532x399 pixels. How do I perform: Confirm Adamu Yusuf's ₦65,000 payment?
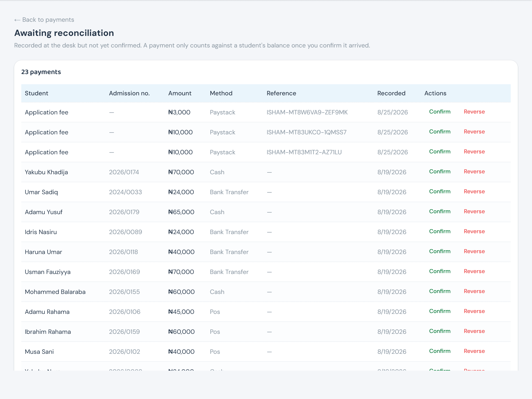pos(440,211)
